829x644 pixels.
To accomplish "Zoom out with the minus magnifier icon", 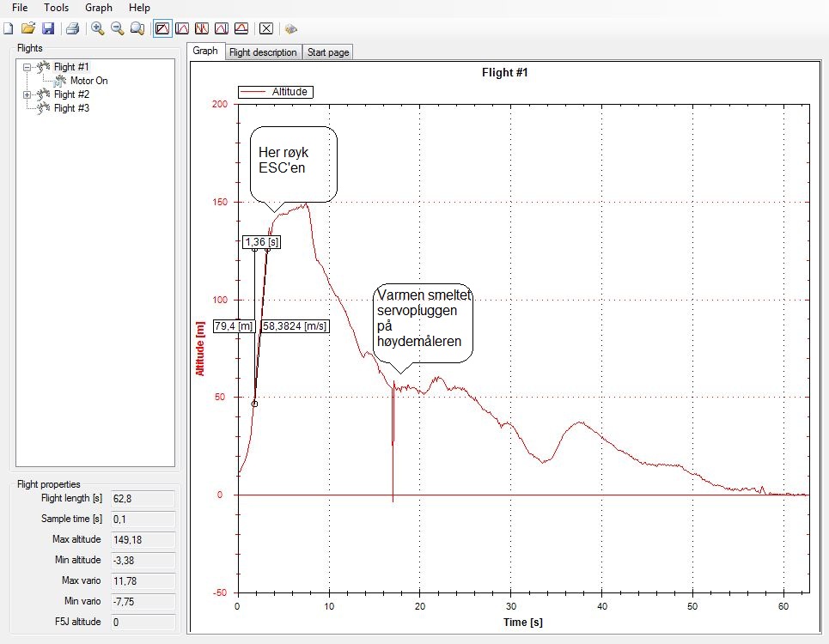I will click(118, 28).
